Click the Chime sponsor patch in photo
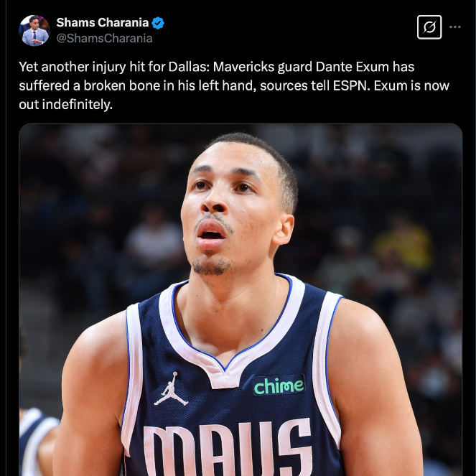This screenshot has height=476, width=476. pyautogui.click(x=279, y=386)
